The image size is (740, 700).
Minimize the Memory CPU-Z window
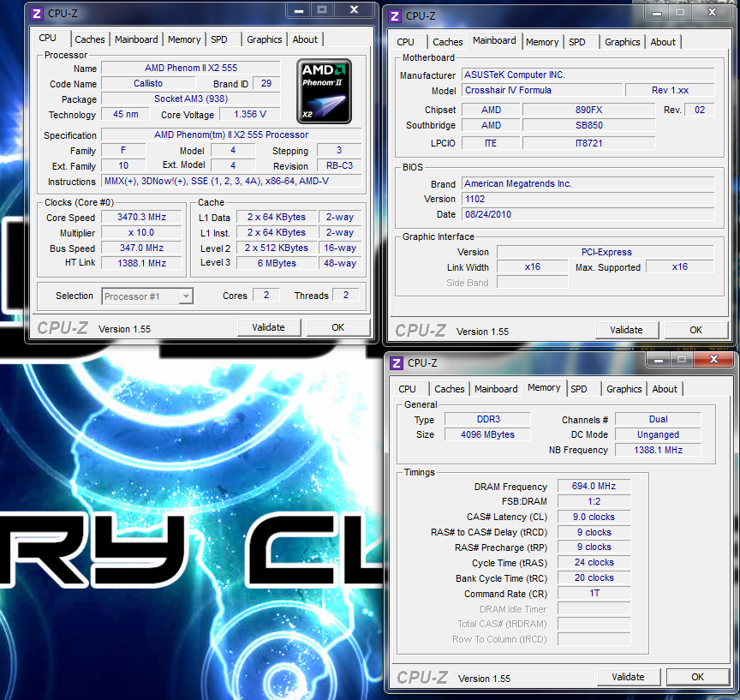[x=659, y=360]
